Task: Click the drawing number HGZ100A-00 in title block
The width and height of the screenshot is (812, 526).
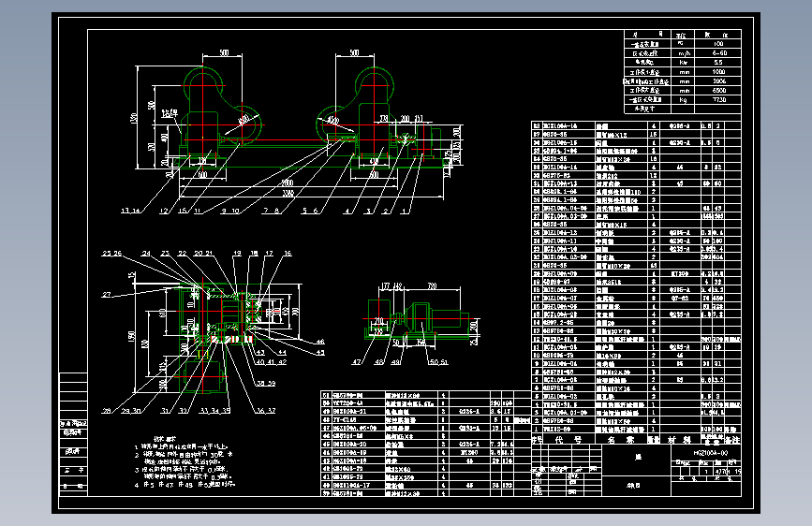Action: coord(711,452)
